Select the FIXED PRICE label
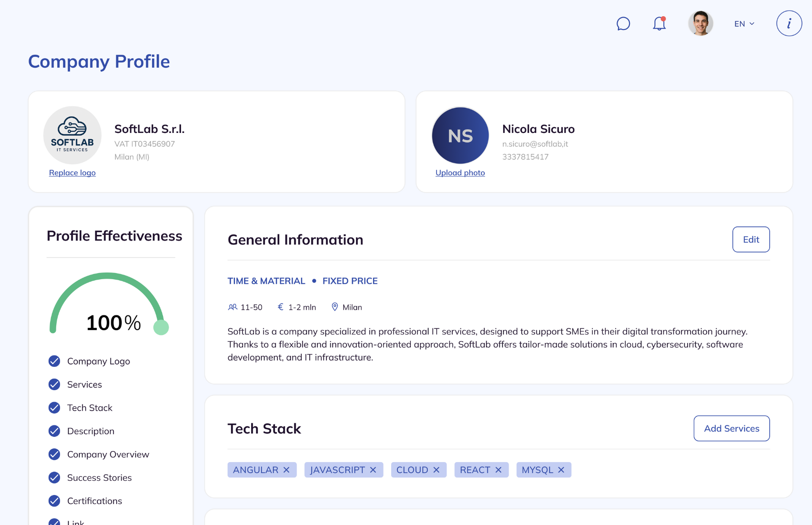 (350, 281)
